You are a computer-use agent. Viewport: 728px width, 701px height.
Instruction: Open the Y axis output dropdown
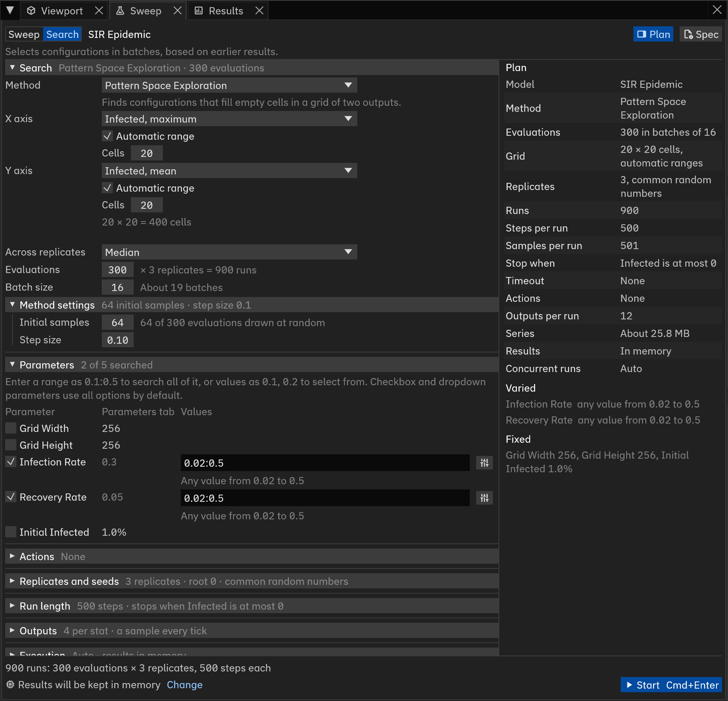coord(229,171)
